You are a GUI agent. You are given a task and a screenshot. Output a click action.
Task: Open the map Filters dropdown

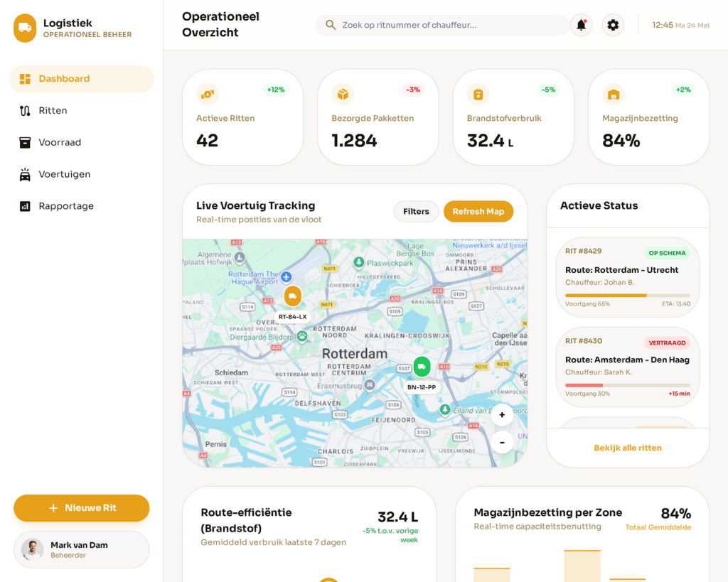[x=416, y=211]
